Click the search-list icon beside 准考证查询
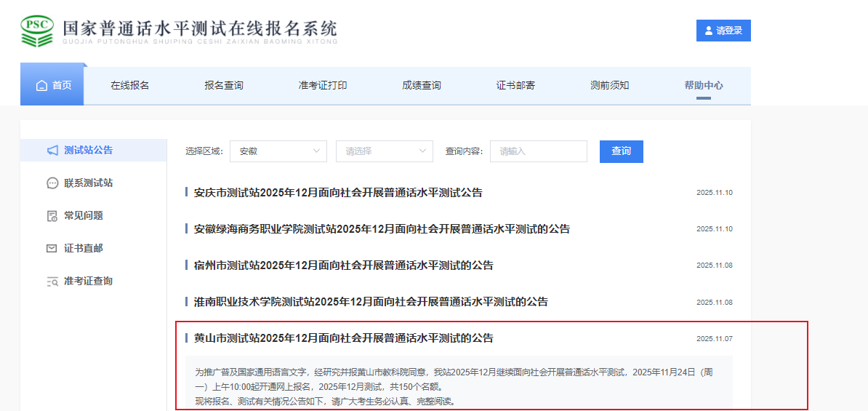Screen dimensions: 868x411 pos(52,282)
